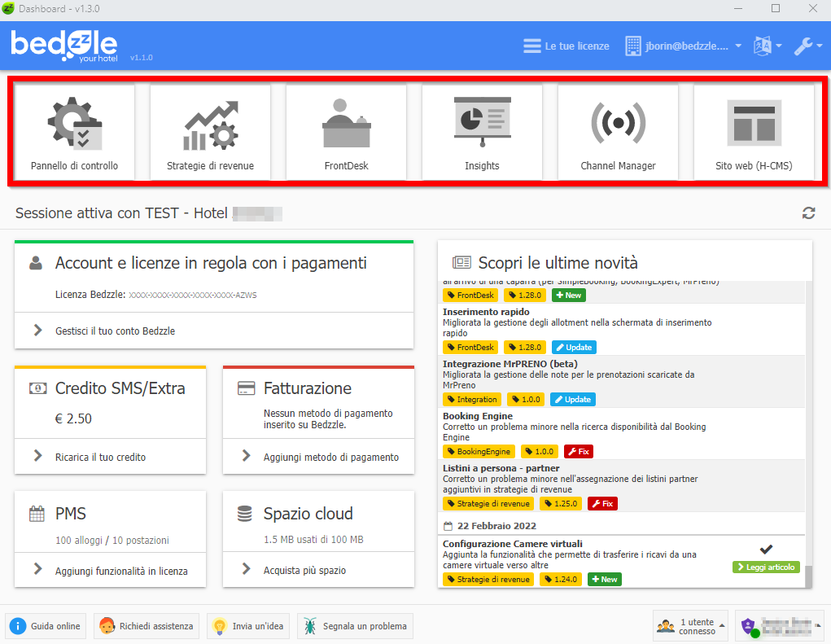Click Acquista più spazio
Image resolution: width=831 pixels, height=644 pixels.
click(318, 571)
